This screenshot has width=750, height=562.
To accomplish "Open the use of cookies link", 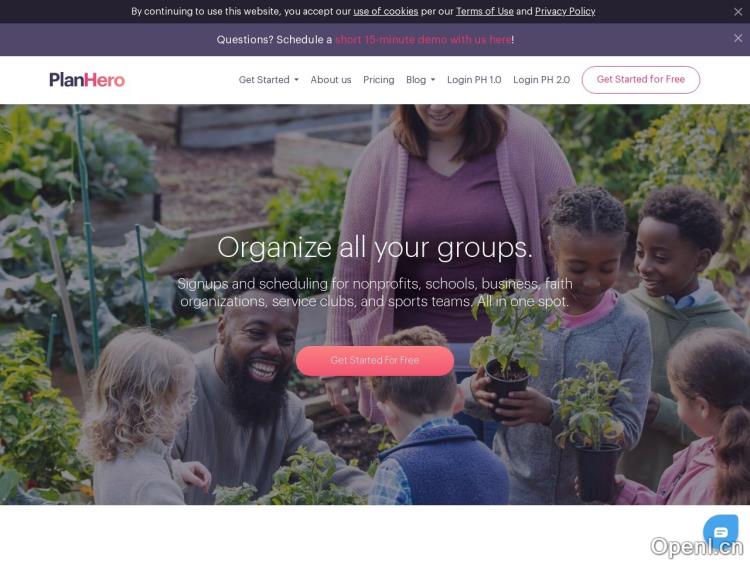I will (x=386, y=11).
